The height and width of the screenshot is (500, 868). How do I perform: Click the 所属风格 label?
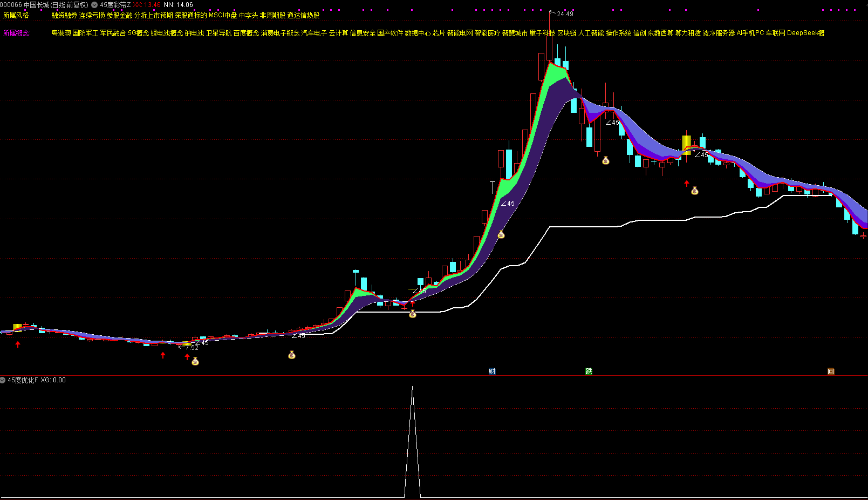[x=17, y=16]
